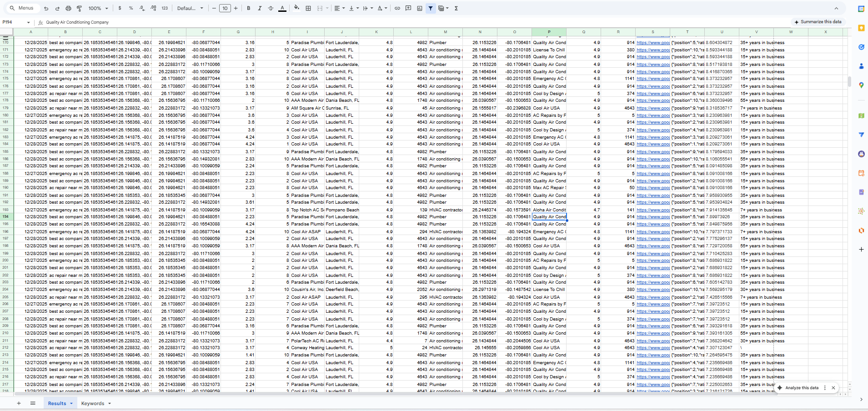Open the zoom 100% dropdown
Image resolution: width=868 pixels, height=411 pixels.
pos(98,8)
